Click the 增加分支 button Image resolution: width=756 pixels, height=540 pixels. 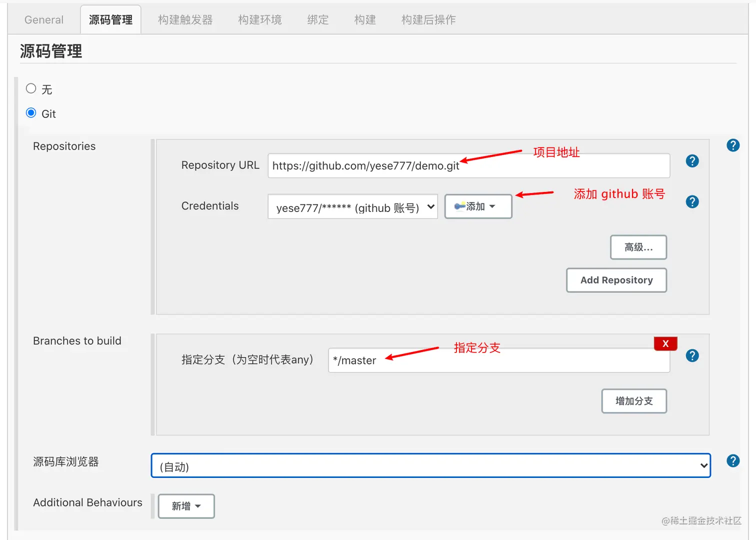(634, 401)
